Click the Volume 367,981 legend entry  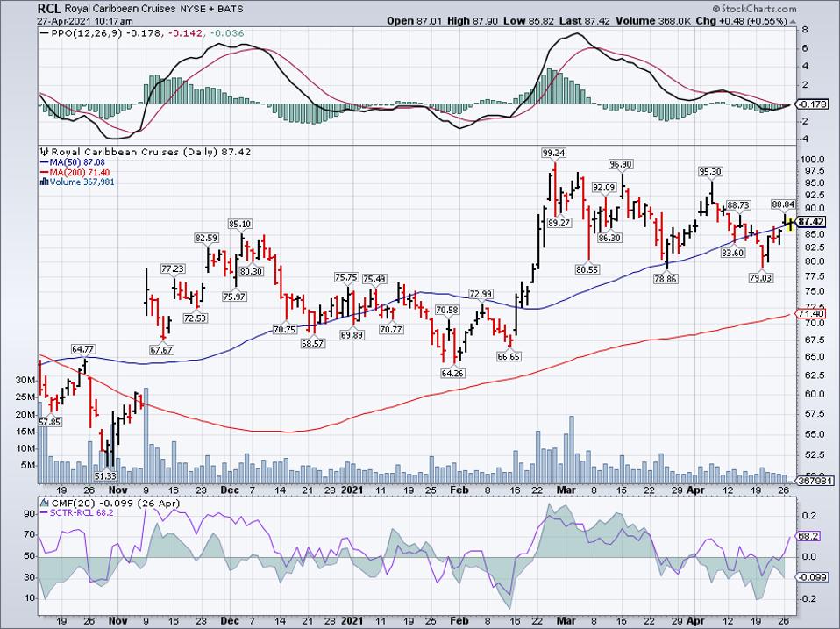(x=82, y=182)
